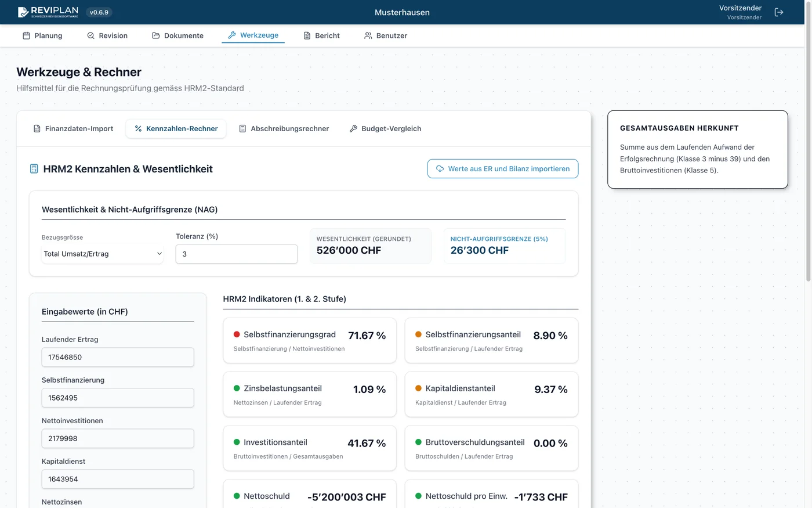
Task: Select the Abschreibungsrechner tab
Action: (x=284, y=129)
